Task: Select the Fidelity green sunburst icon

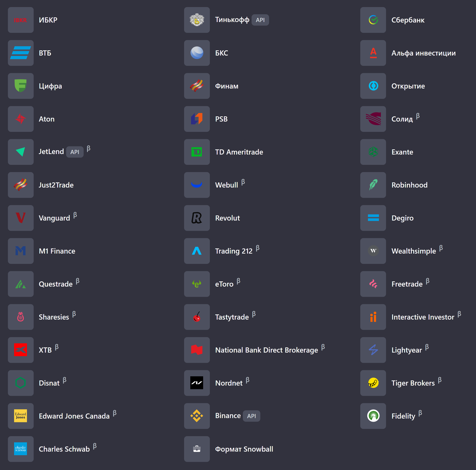Action: [x=373, y=416]
